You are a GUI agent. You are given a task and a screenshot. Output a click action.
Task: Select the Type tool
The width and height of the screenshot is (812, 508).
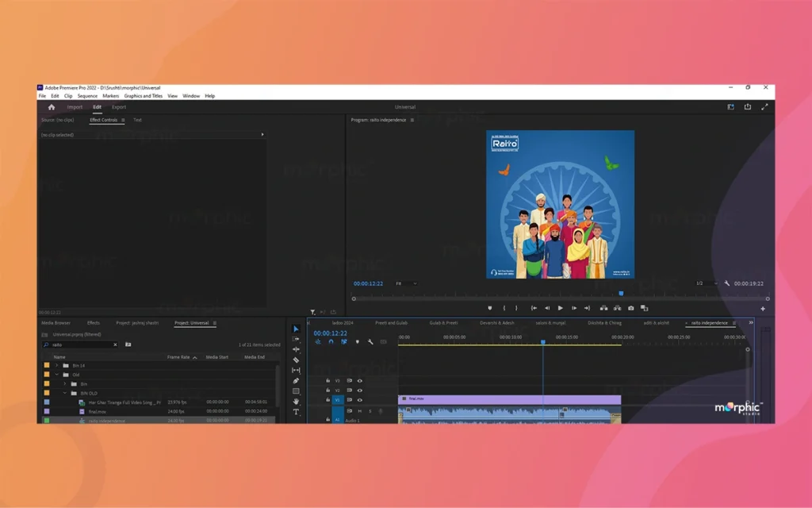[x=296, y=412]
